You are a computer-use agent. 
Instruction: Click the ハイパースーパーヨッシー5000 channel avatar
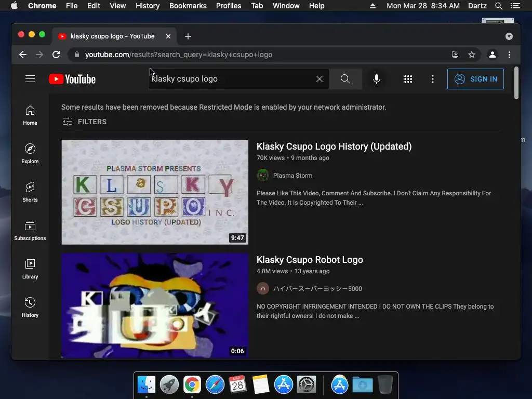coord(262,289)
